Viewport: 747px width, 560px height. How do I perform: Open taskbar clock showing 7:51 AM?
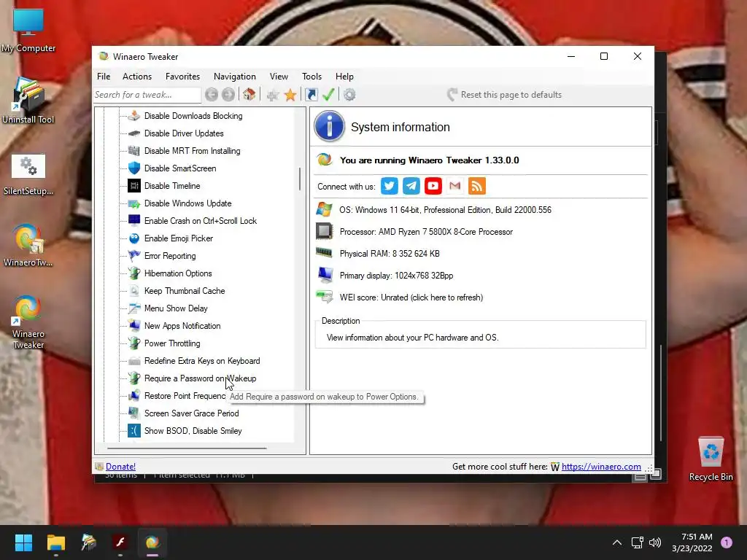click(692, 542)
